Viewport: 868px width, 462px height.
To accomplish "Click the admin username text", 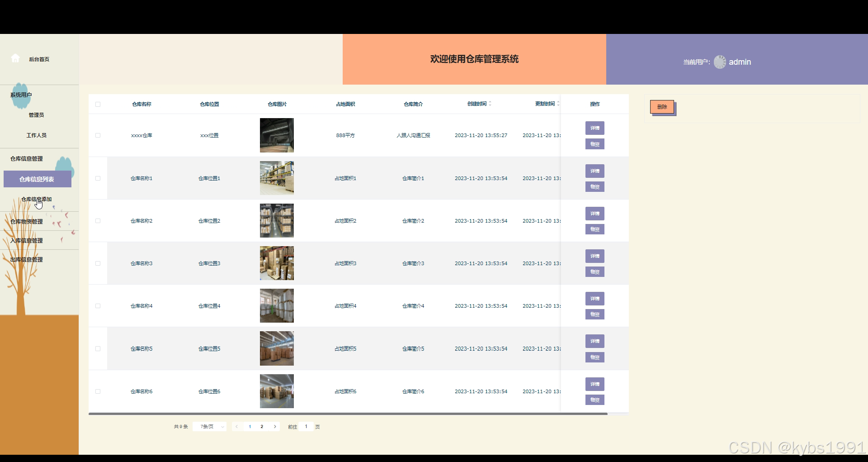I will click(740, 62).
